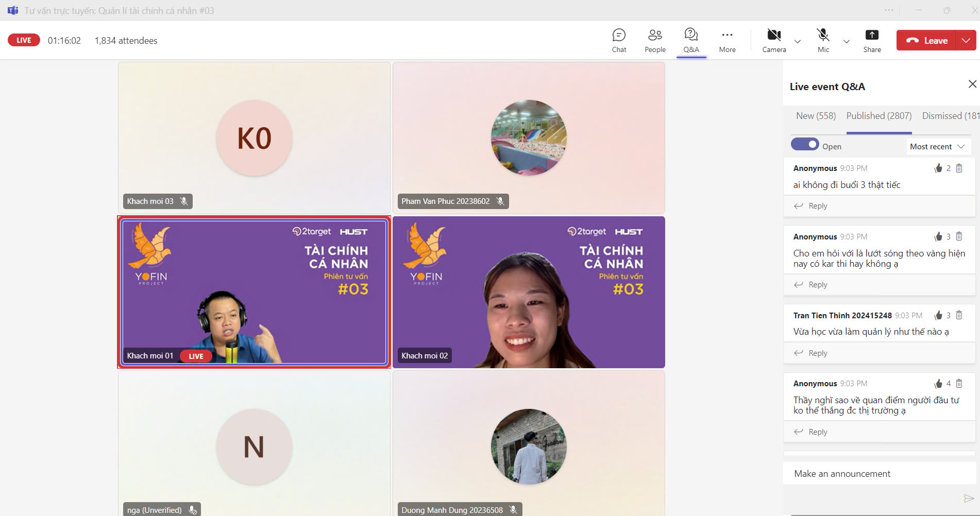The height and width of the screenshot is (516, 980).
Task: Open the Most recent sort dropdown
Action: coord(937,147)
